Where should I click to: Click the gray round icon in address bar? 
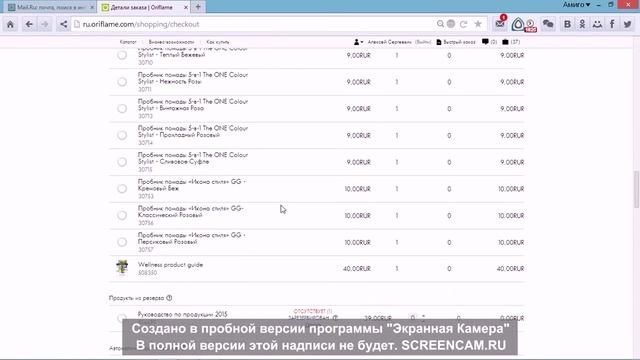point(451,24)
